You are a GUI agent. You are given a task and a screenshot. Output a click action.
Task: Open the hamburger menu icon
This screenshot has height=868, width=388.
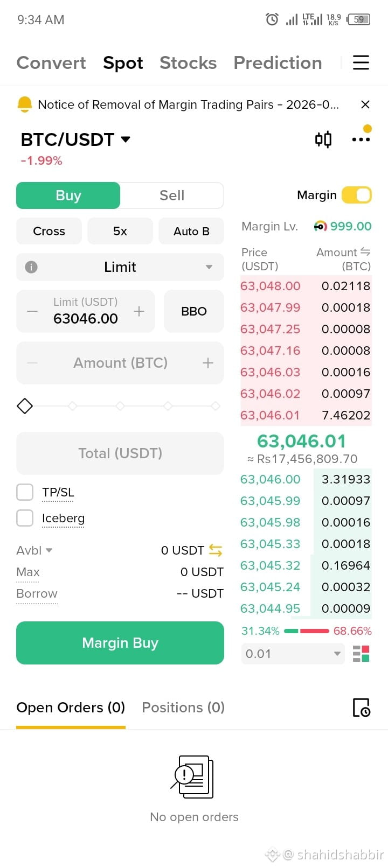point(361,62)
